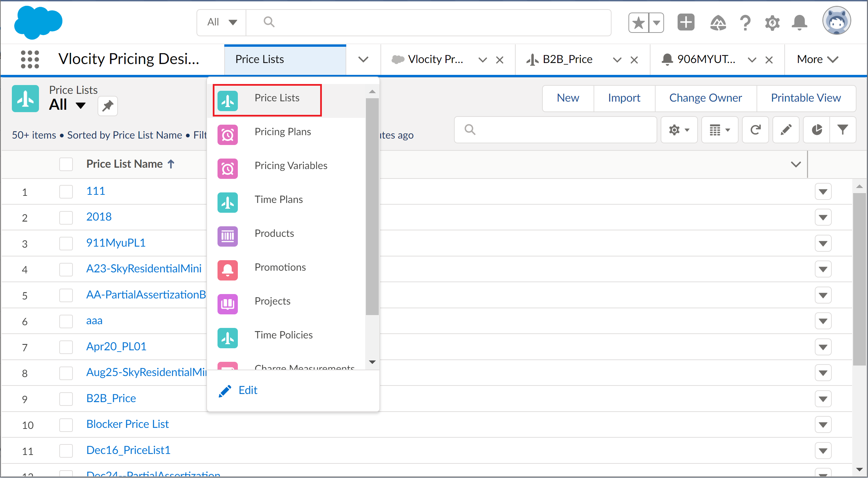Open the Notifications bell icon
868x478 pixels.
(x=799, y=23)
